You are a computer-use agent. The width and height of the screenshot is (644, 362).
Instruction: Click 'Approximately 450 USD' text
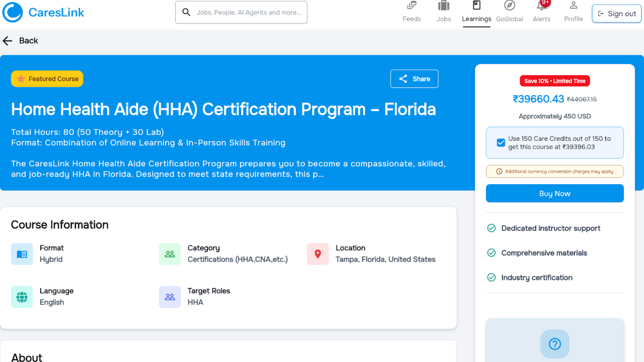(x=555, y=116)
